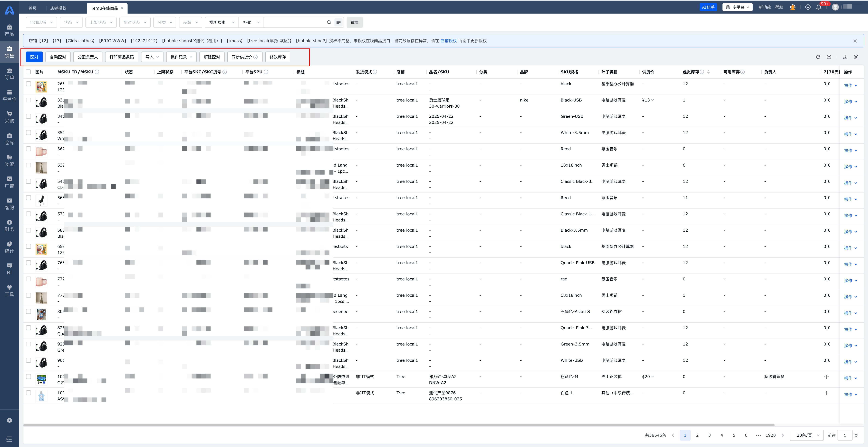Open the 广告 sidebar section

point(9,182)
